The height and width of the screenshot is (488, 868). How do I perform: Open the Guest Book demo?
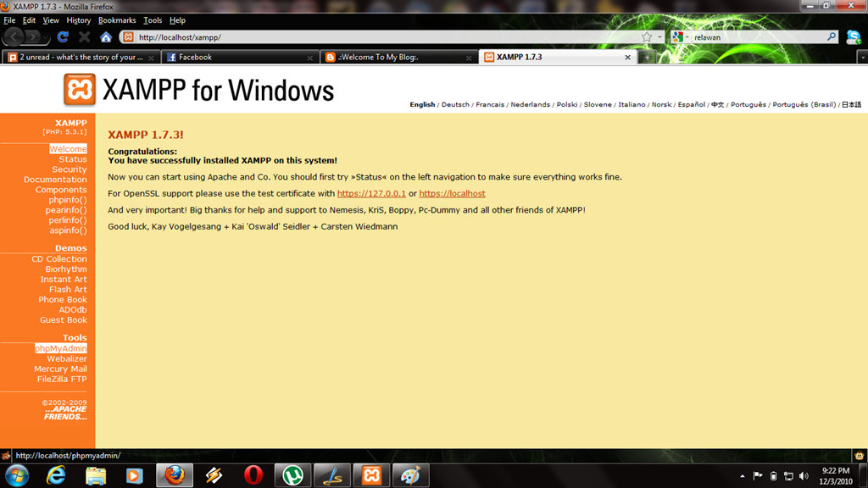click(x=63, y=319)
